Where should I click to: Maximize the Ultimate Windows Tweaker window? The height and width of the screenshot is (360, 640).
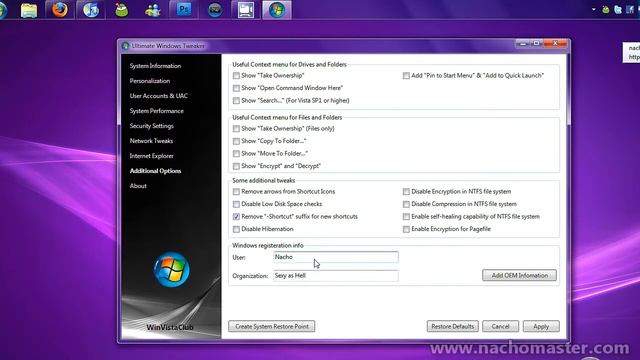point(537,43)
